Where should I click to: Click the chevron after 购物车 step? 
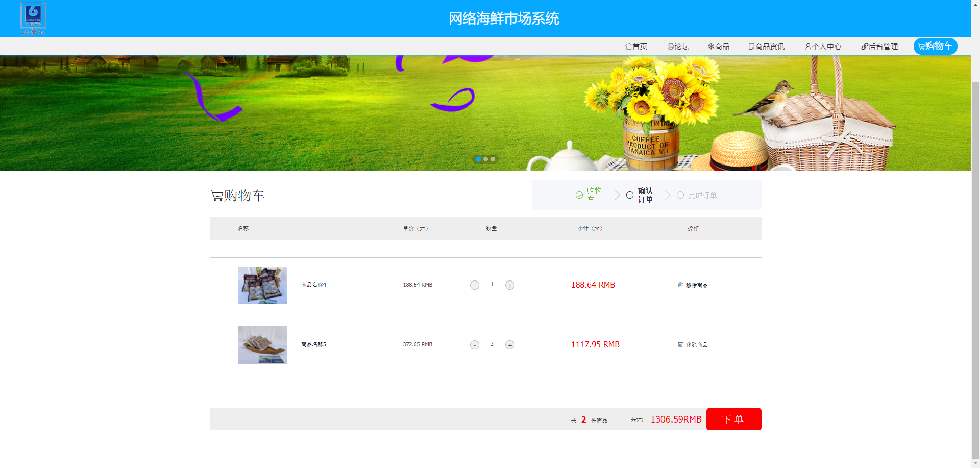[617, 195]
